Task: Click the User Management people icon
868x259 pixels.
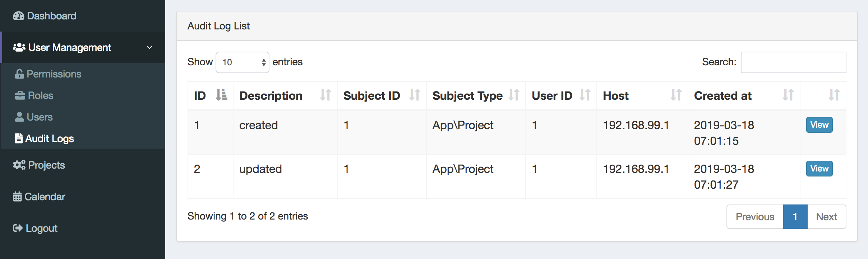Action: [x=19, y=47]
